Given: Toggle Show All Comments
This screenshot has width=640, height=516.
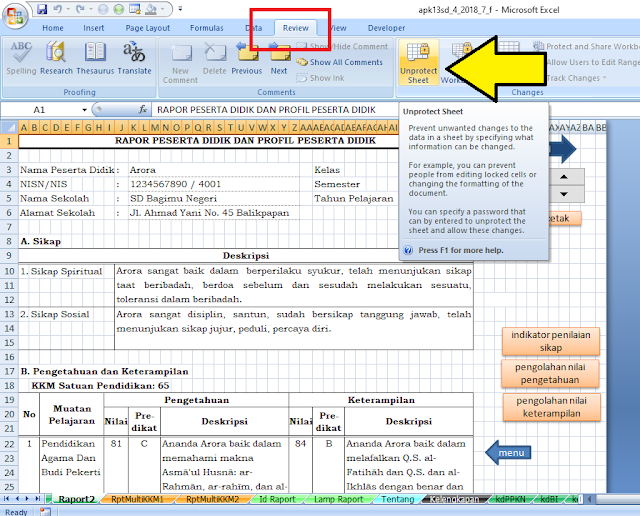Looking at the screenshot, I should click(340, 62).
